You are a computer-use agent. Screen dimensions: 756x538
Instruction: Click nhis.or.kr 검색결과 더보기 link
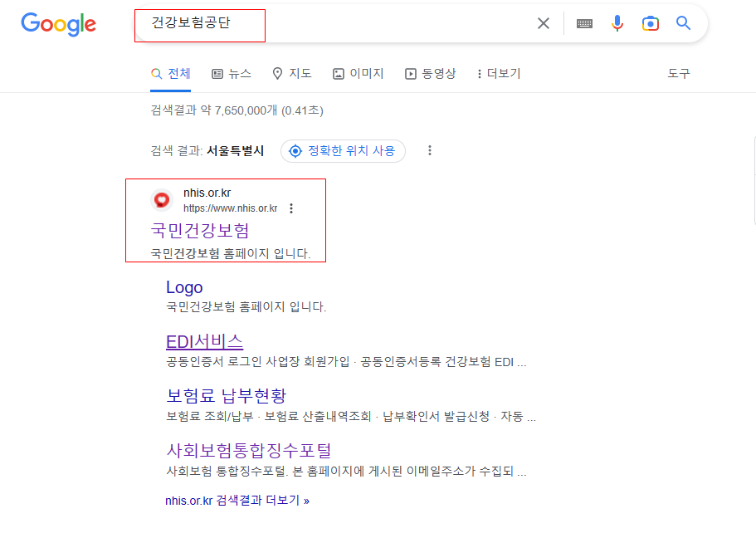[237, 501]
